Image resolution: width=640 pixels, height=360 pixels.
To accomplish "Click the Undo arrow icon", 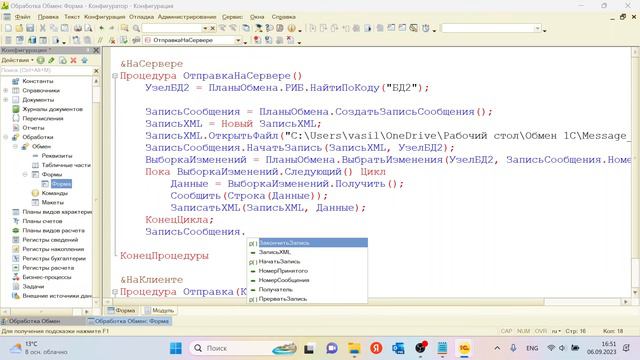I will click(101, 28).
